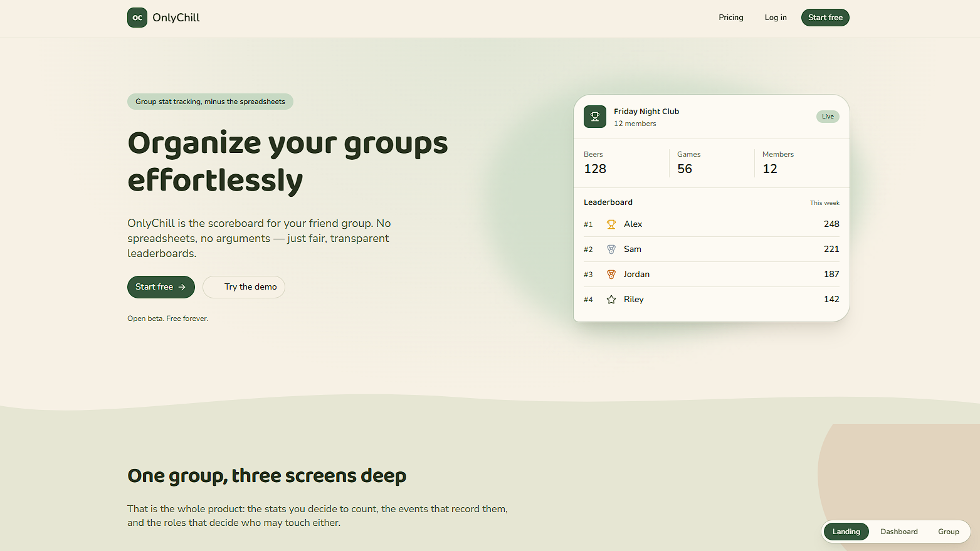
Task: Click the #4 rank label
Action: click(588, 300)
